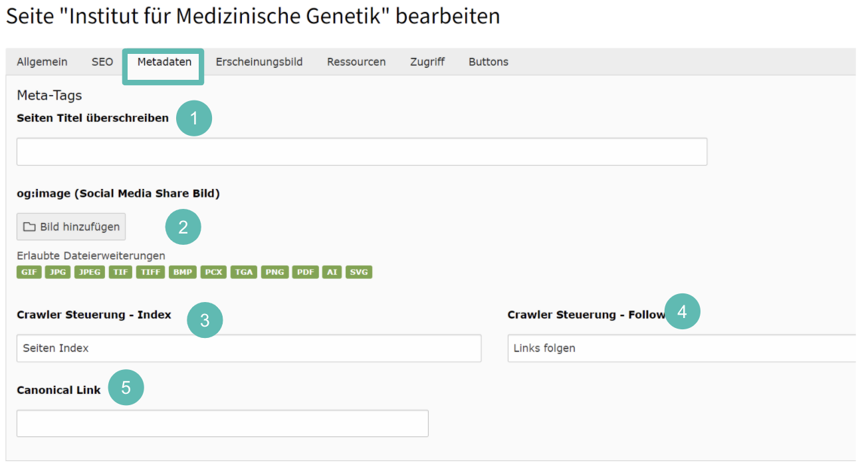Open the Crawler Steuerung Follow dropdown
The width and height of the screenshot is (868, 475).
point(682,348)
